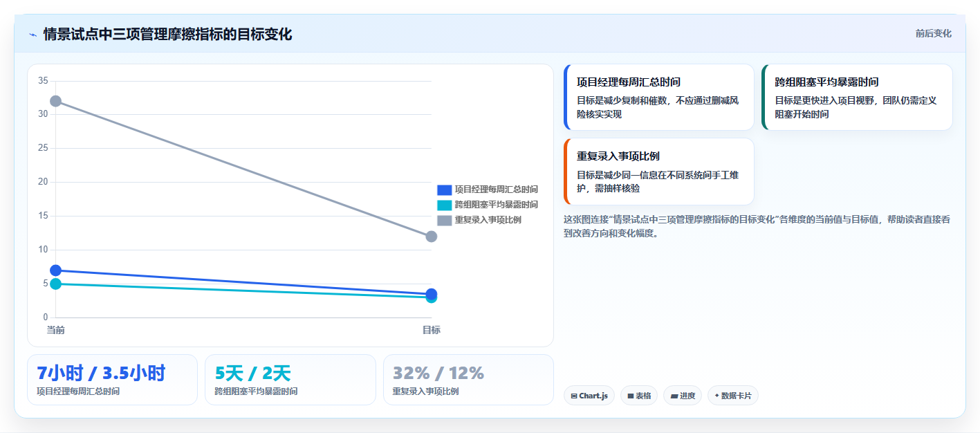Click the blue data point at 3.5 for 目标
The height and width of the screenshot is (433, 980).
pos(432,294)
